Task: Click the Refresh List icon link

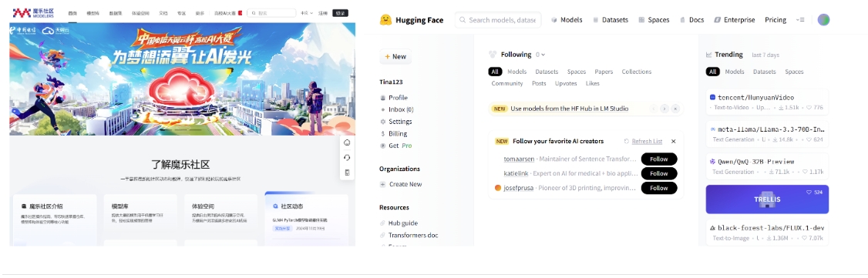Action: [x=643, y=142]
